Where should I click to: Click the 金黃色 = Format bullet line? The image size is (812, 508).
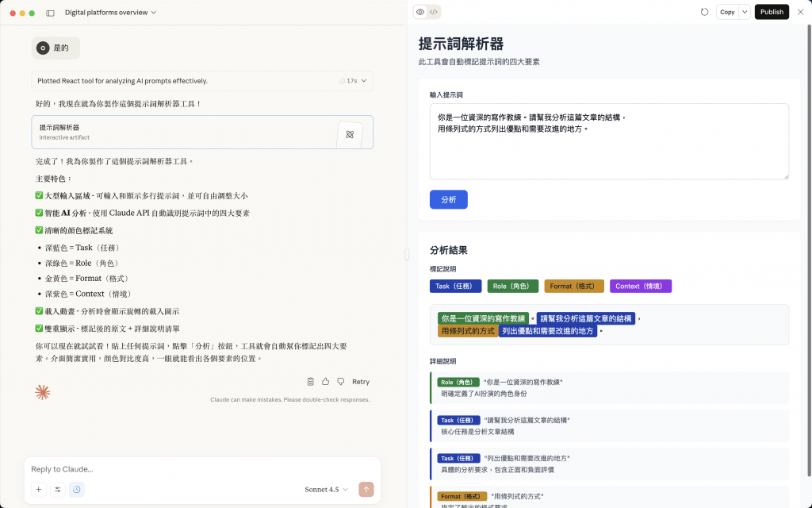pos(88,279)
